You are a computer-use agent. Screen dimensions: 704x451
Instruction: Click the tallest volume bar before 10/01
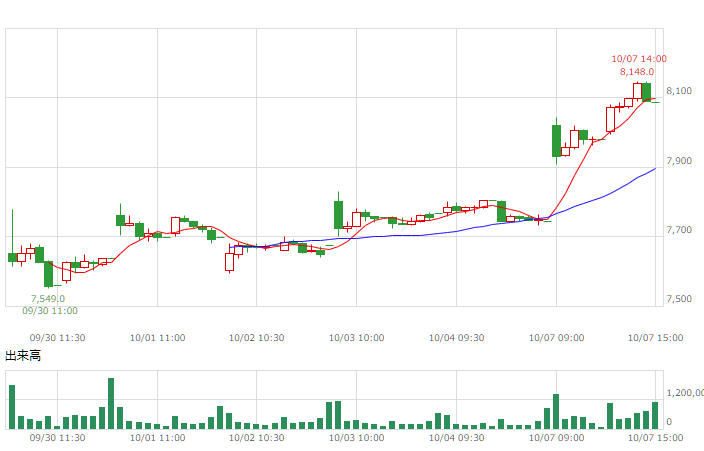(111, 403)
